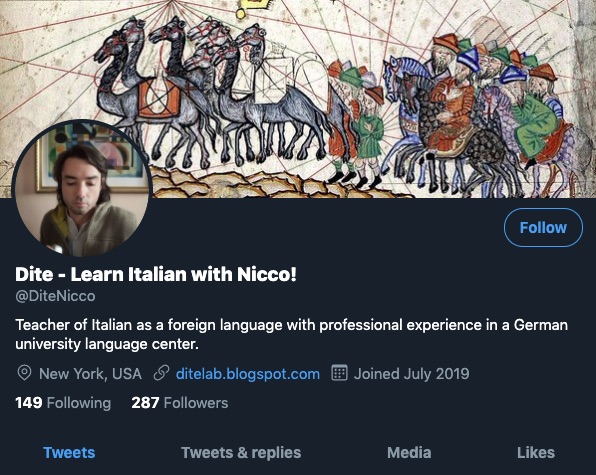Image resolution: width=596 pixels, height=475 pixels.
Task: Click the location pin icon
Action: click(24, 374)
